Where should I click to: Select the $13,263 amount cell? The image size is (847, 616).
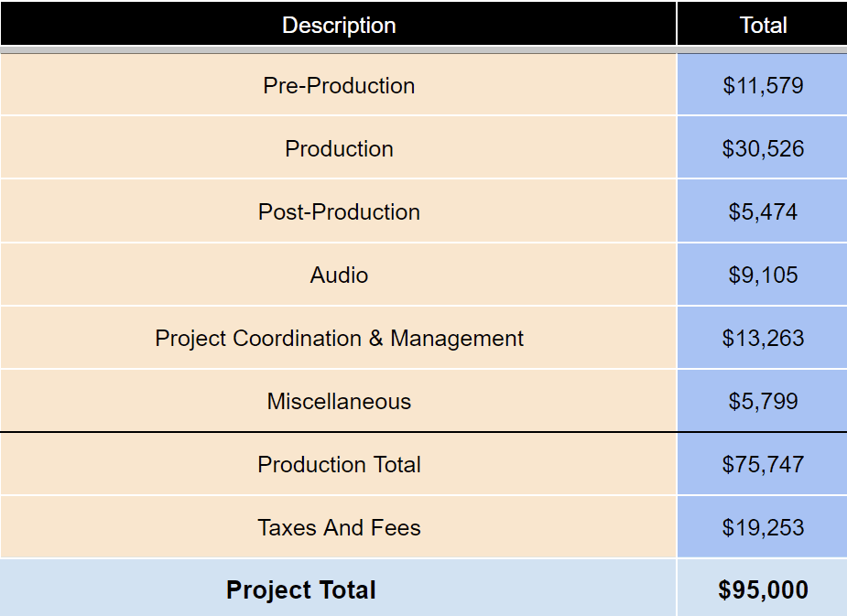(x=763, y=339)
